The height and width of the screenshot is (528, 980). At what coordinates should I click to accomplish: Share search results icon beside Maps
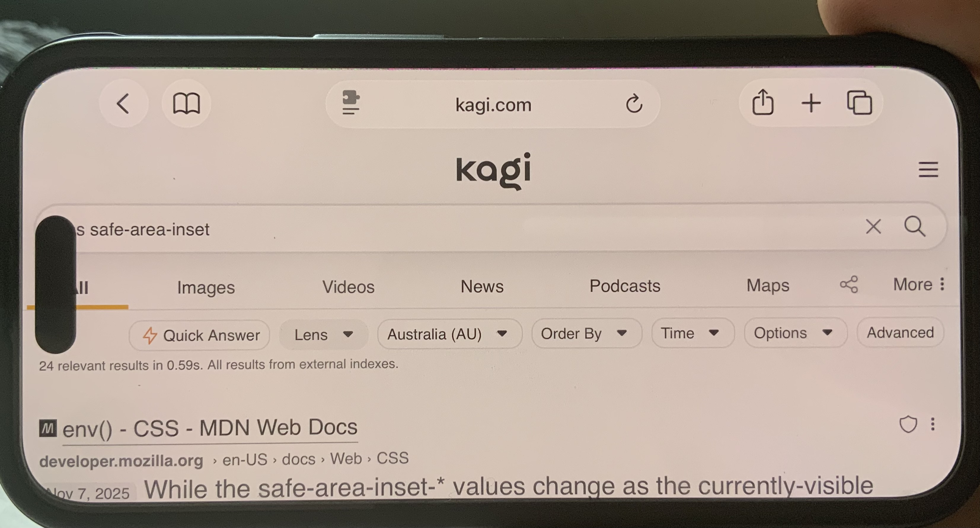click(x=849, y=284)
